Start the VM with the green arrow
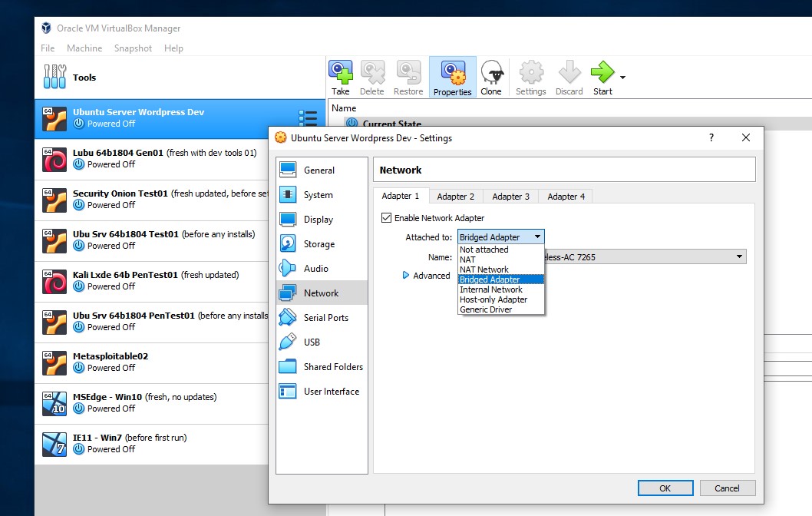Screen dimensions: 812x516 click(602, 78)
